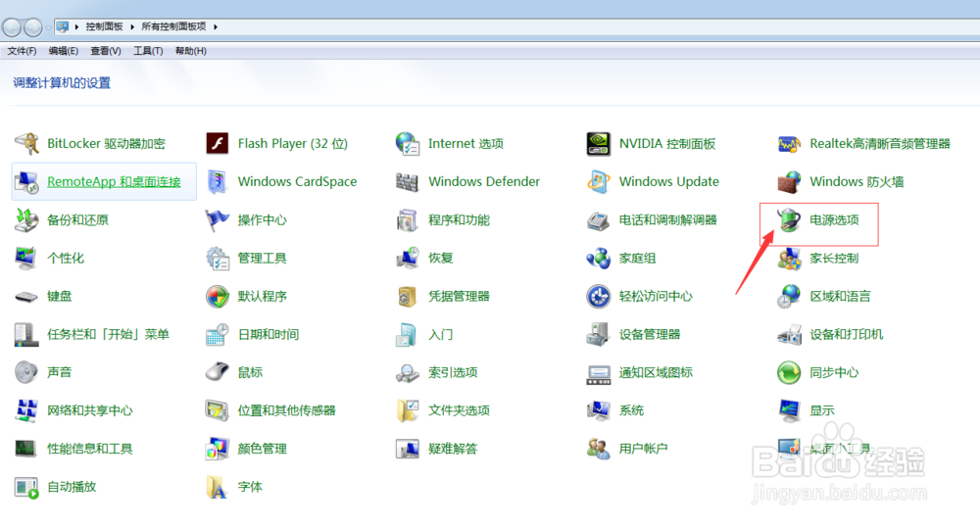Open 轻松访问中心 icon
The height and width of the screenshot is (526, 980).
click(x=599, y=296)
